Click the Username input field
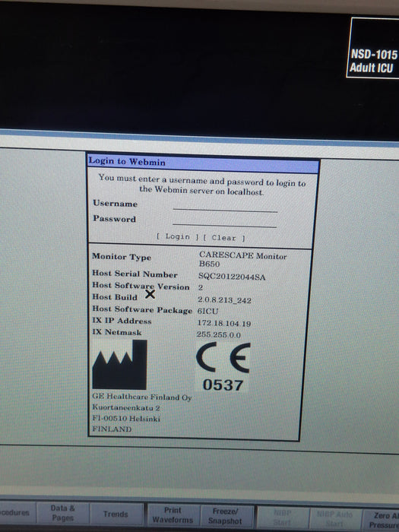 point(225,207)
